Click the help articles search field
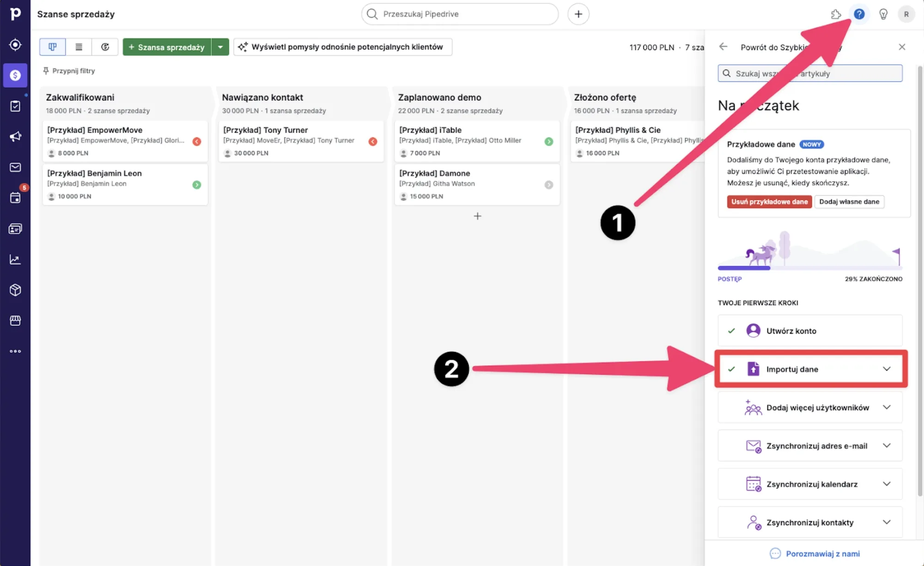The height and width of the screenshot is (566, 924). tap(810, 73)
